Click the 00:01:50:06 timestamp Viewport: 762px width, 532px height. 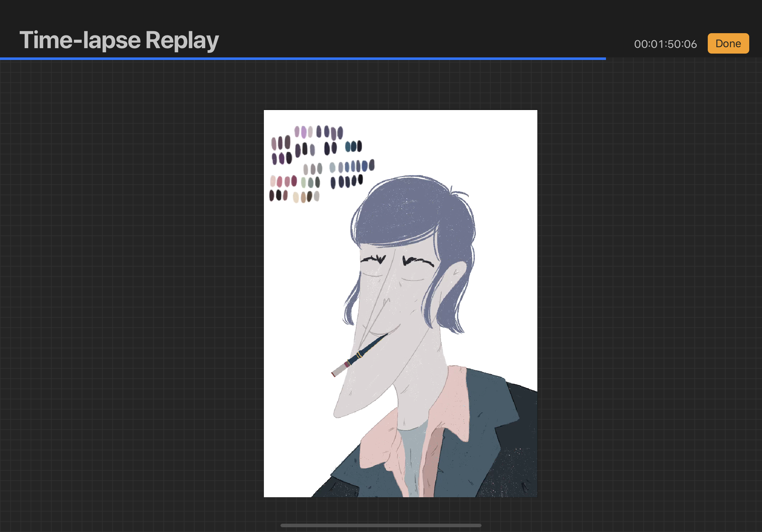tap(665, 44)
